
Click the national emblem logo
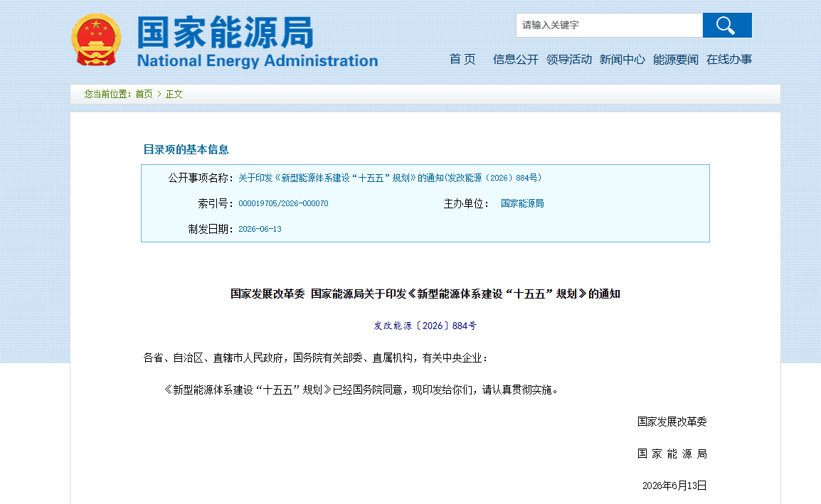pyautogui.click(x=96, y=40)
